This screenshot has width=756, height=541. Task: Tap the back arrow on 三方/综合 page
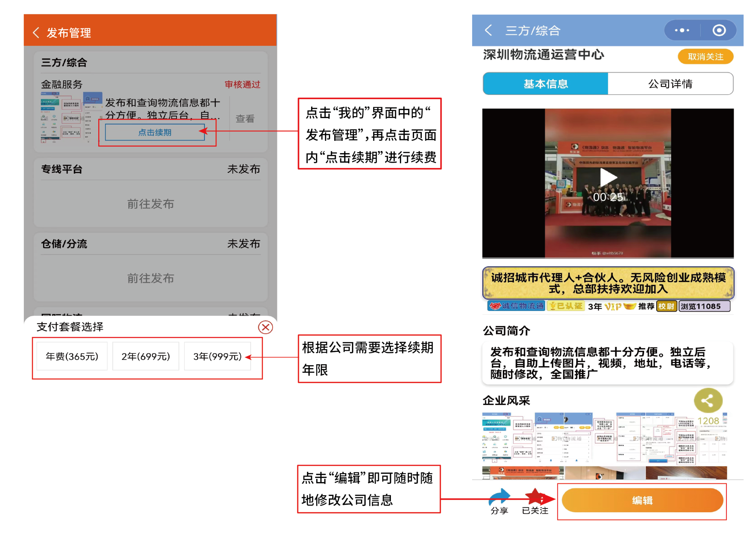click(488, 30)
